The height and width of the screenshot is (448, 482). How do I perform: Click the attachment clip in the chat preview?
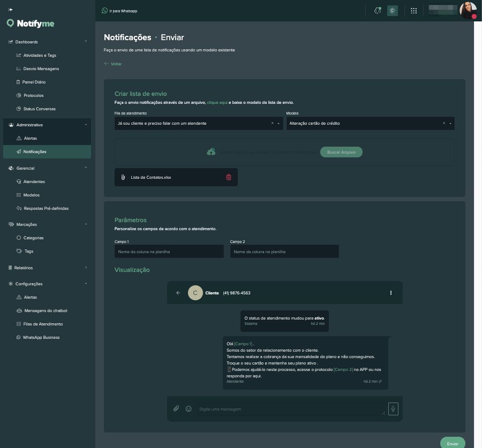coord(176,408)
